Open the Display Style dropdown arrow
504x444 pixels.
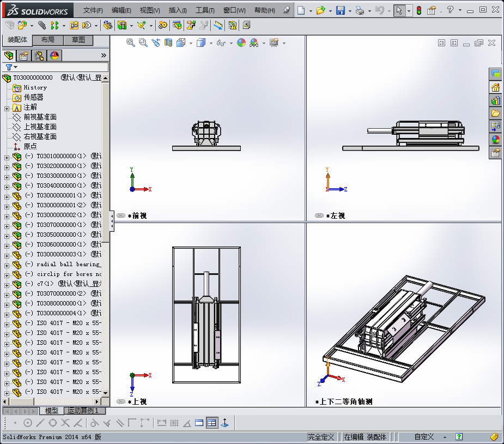click(x=211, y=43)
